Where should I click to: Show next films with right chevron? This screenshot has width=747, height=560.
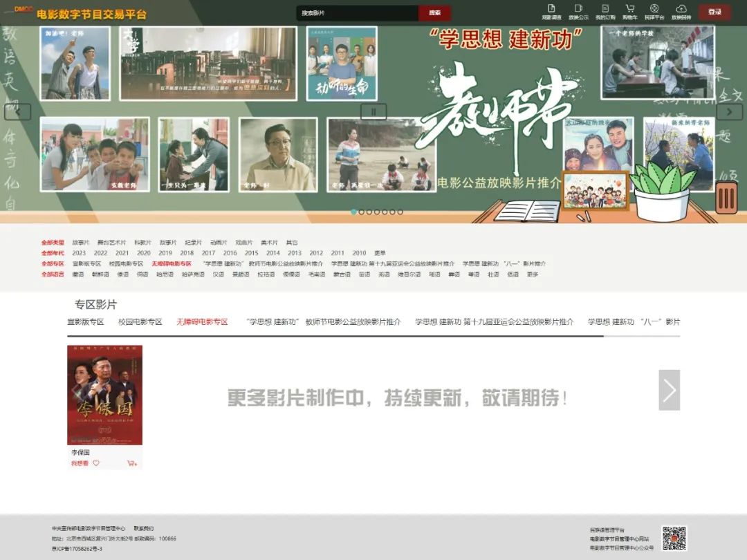pyautogui.click(x=670, y=390)
